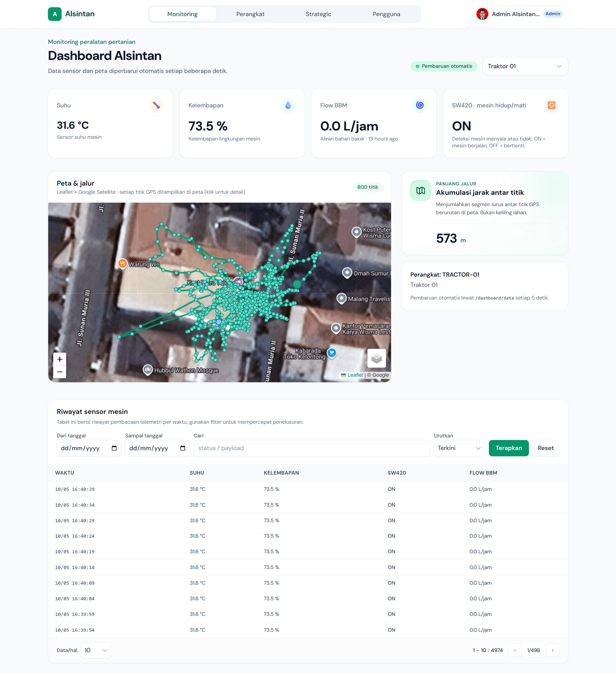Open the map layers control

coord(376,358)
